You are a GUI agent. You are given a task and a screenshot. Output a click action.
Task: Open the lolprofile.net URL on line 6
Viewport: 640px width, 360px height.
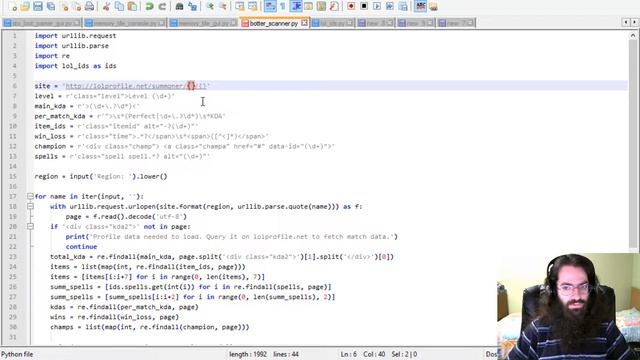click(136, 86)
